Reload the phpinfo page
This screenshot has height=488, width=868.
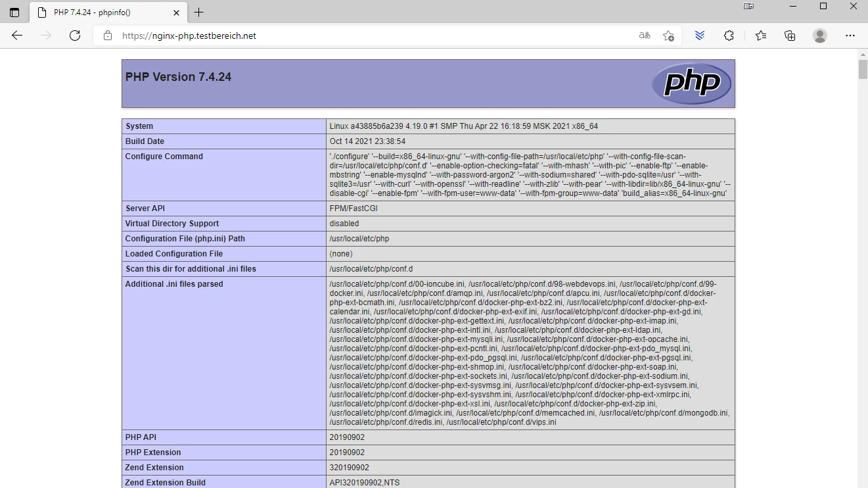point(75,36)
